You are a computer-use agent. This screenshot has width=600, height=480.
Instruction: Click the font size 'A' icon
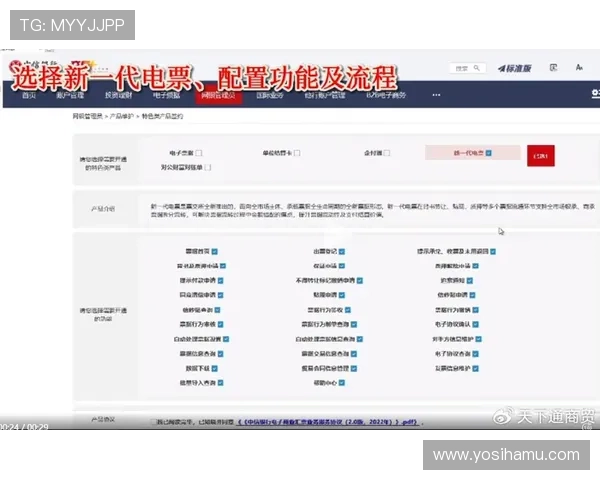coord(579,68)
